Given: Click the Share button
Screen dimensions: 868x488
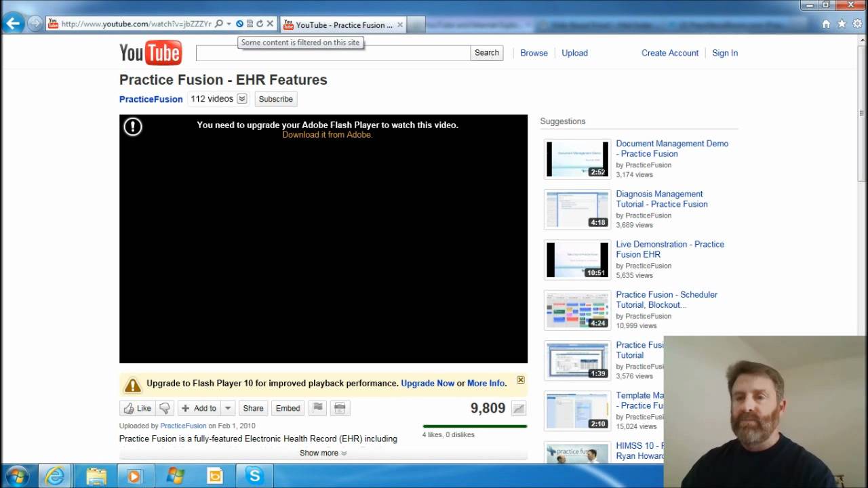Looking at the screenshot, I should click(253, 408).
